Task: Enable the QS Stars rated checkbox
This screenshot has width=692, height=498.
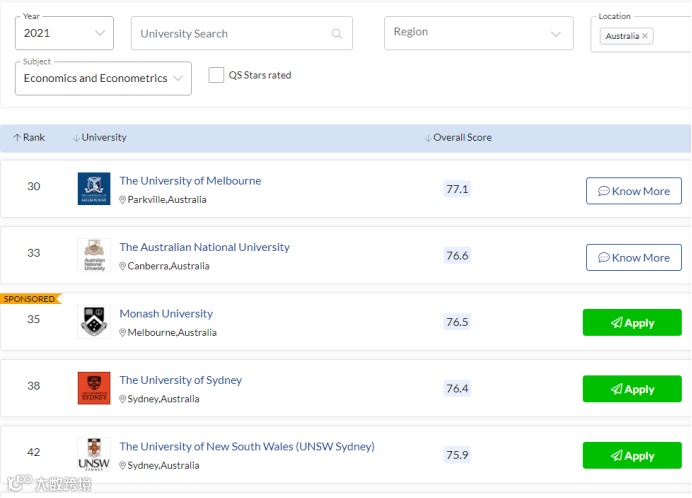Action: coord(216,75)
